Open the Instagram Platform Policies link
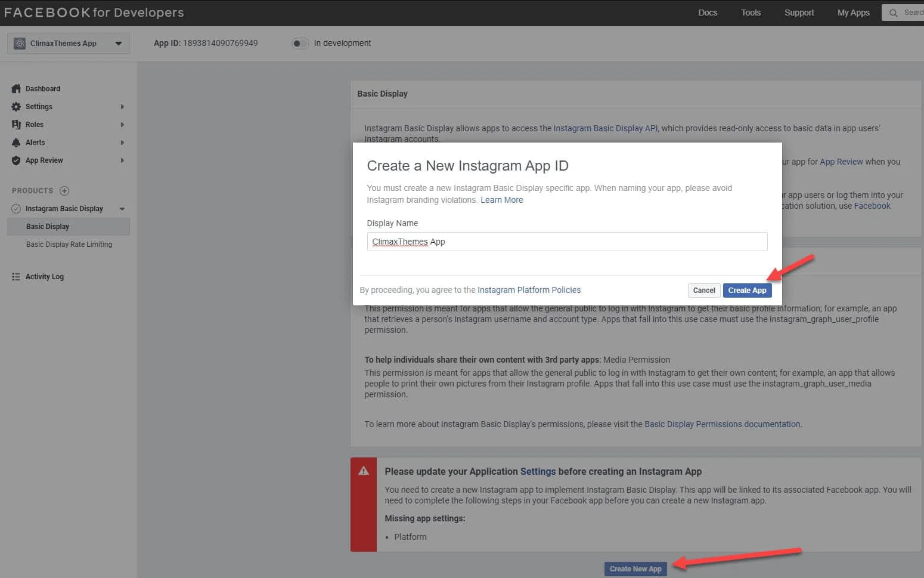 [x=529, y=290]
